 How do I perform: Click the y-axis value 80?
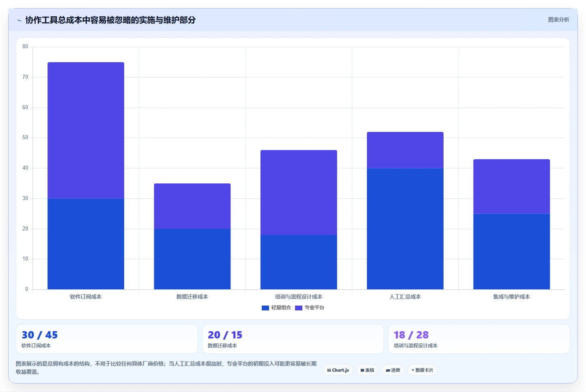pyautogui.click(x=25, y=47)
